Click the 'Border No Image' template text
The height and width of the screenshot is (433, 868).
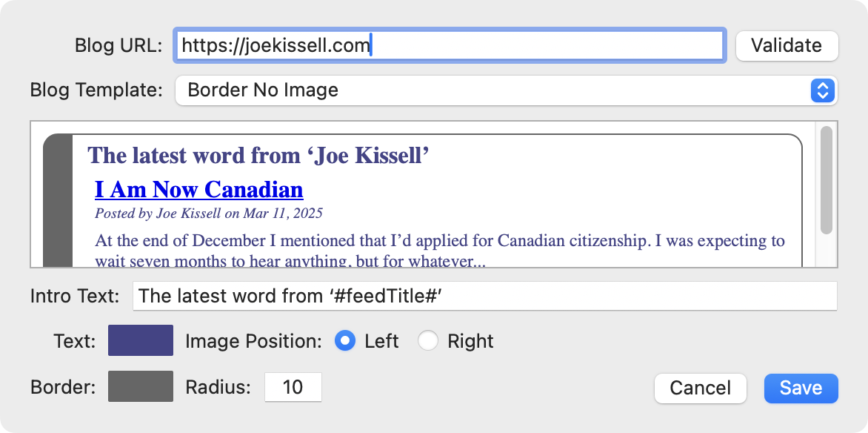click(263, 90)
